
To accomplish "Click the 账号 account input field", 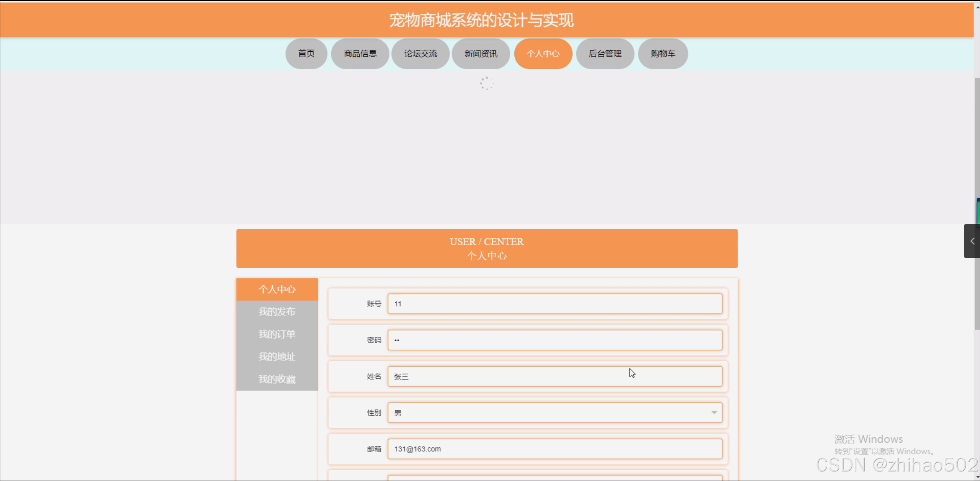I will tap(555, 304).
